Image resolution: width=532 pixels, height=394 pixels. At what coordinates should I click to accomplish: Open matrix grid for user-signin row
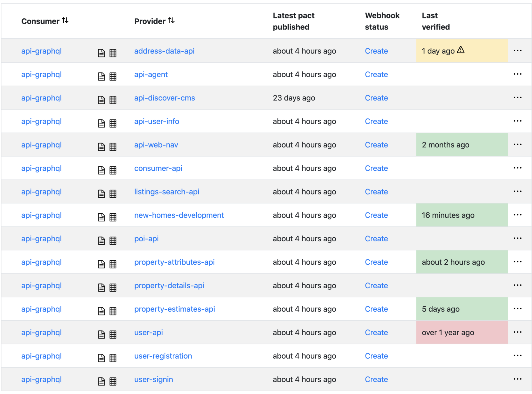pos(113,381)
